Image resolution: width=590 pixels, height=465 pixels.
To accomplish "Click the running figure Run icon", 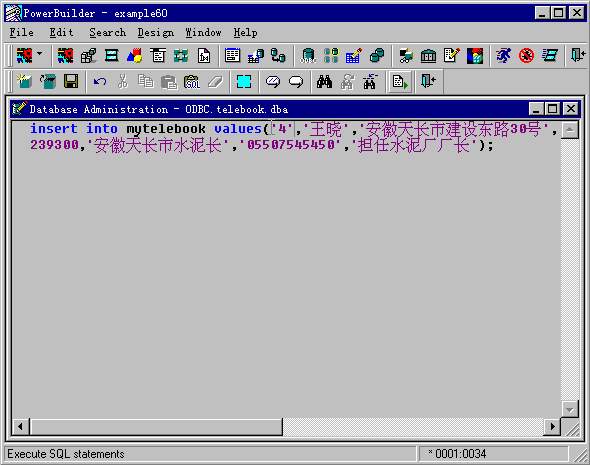I will [x=503, y=56].
